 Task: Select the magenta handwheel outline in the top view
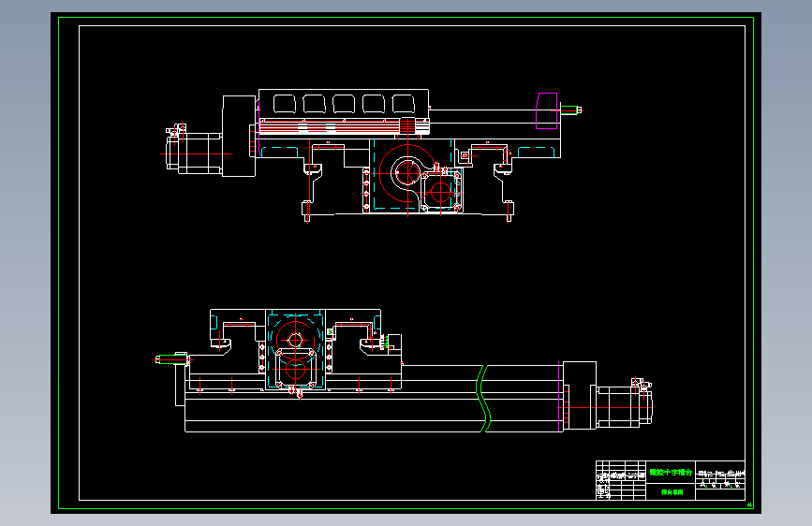coord(546,110)
